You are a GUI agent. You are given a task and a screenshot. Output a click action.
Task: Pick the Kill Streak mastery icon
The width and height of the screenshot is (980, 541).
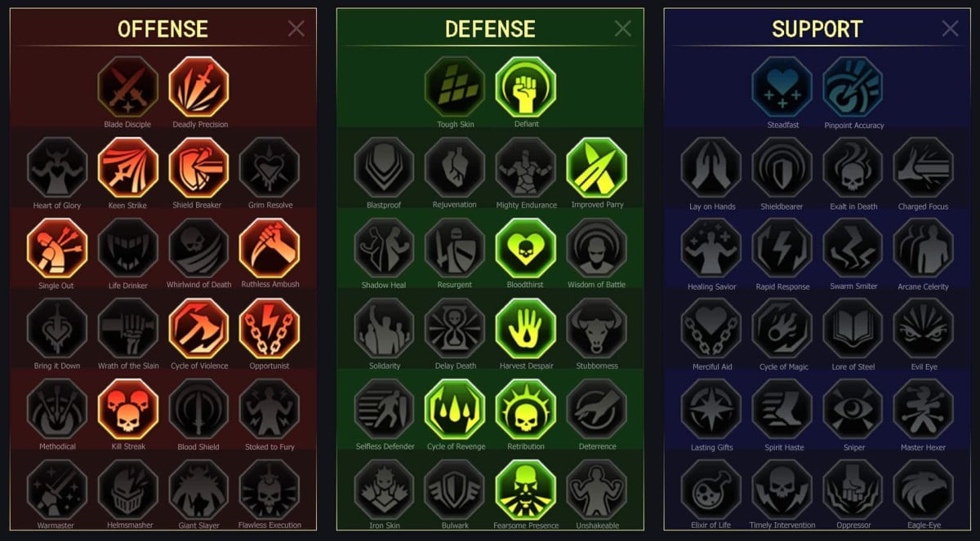[x=128, y=409]
